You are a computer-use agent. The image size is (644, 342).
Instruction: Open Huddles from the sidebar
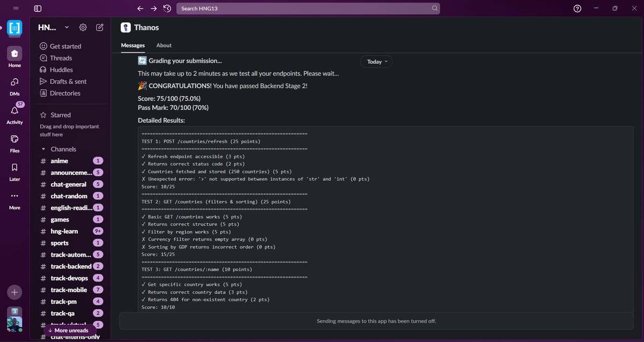click(x=61, y=69)
